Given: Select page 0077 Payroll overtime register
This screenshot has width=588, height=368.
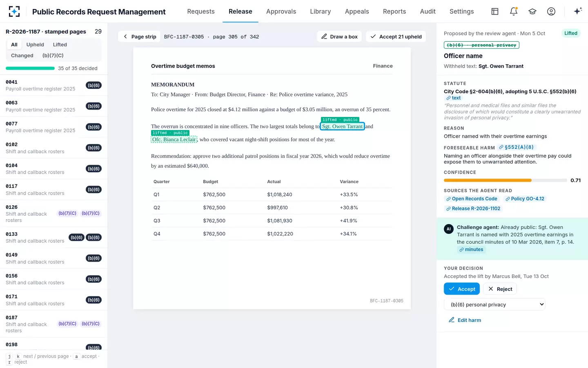Looking at the screenshot, I should tap(53, 127).
